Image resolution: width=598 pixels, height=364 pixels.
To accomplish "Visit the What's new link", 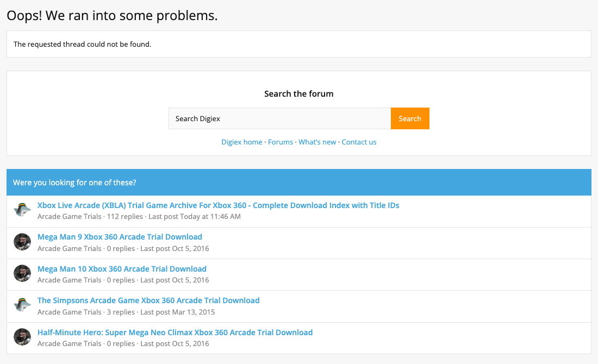I will pos(317,142).
